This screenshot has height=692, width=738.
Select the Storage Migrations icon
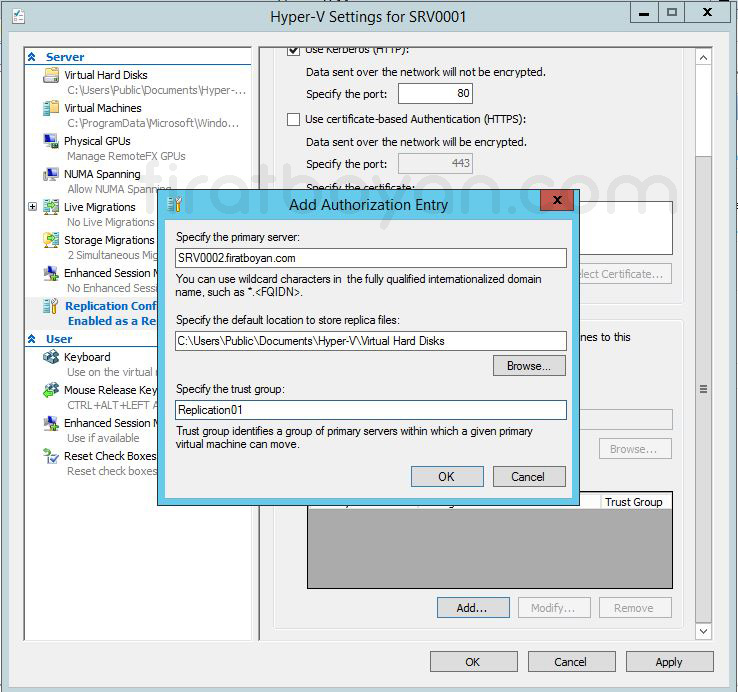click(51, 240)
